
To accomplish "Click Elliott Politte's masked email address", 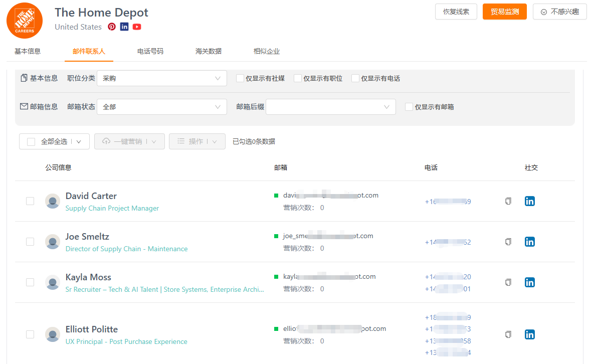I will pos(335,328).
